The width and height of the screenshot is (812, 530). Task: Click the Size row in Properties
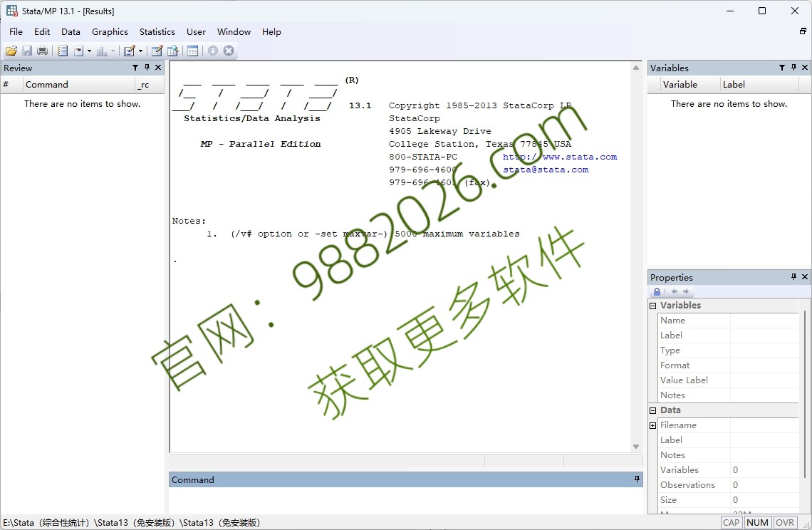(727, 500)
